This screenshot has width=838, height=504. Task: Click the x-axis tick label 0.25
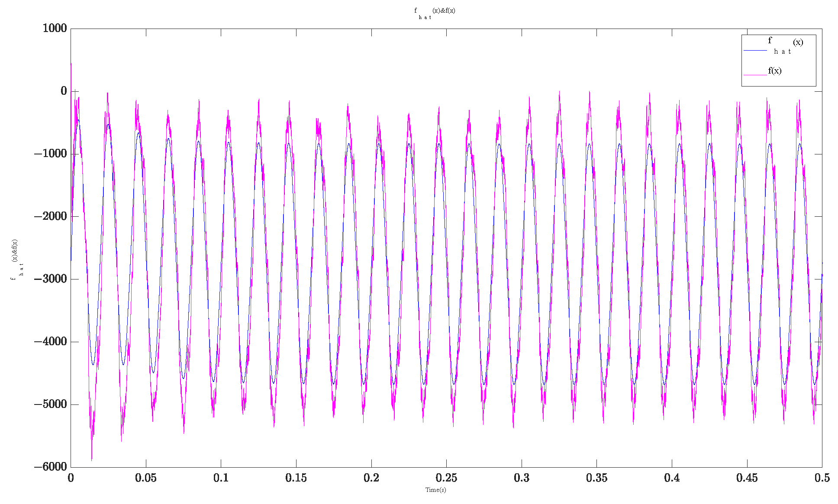[x=446, y=478]
